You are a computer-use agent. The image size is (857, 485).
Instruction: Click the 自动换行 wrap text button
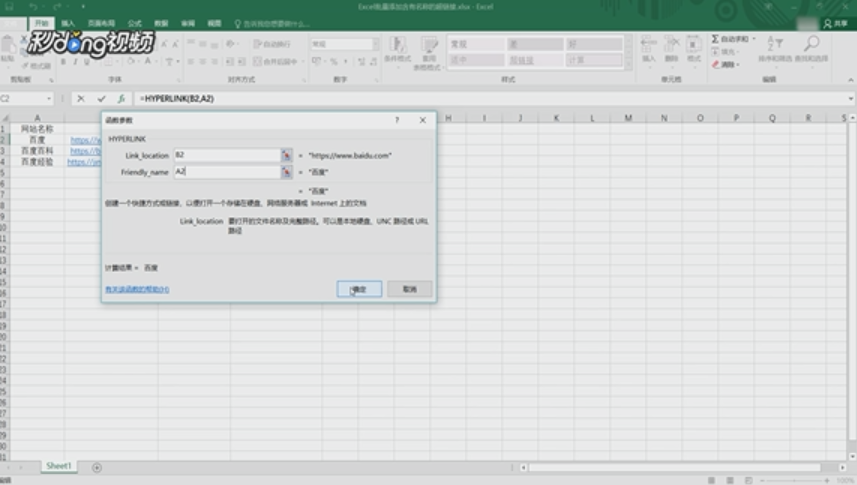pos(272,44)
